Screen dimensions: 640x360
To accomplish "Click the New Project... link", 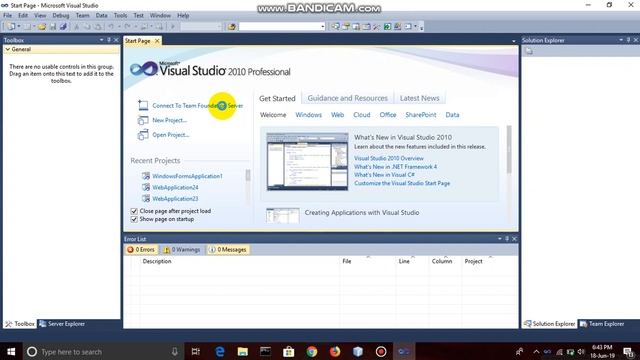I will (x=169, y=120).
